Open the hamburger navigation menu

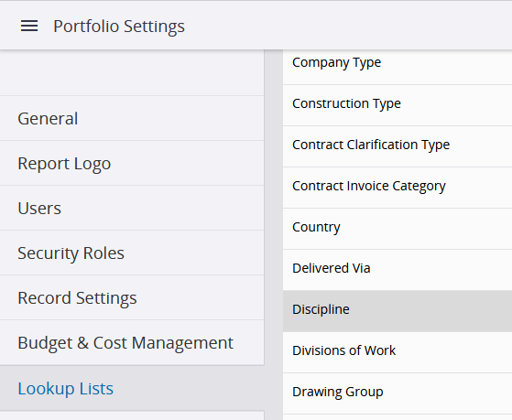coord(29,26)
